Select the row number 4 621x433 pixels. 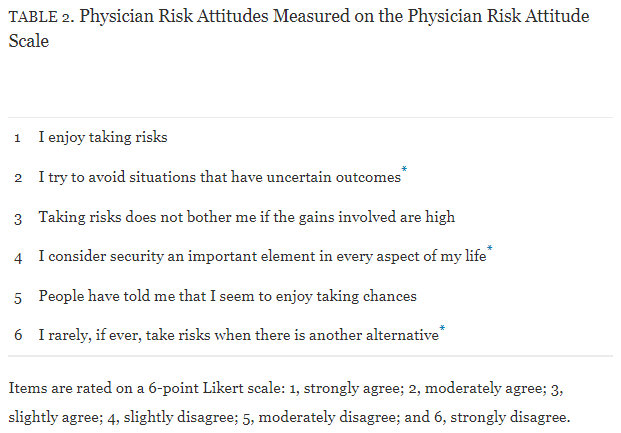click(19, 257)
